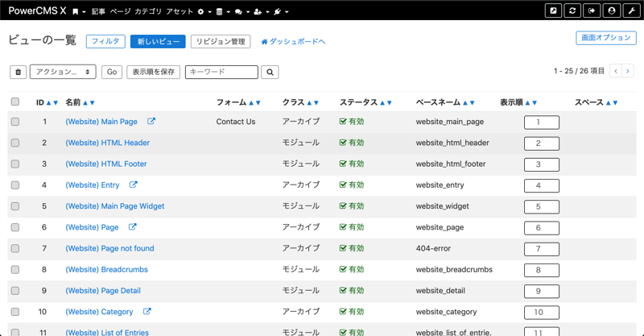Open the user profile icon in header

point(612,11)
